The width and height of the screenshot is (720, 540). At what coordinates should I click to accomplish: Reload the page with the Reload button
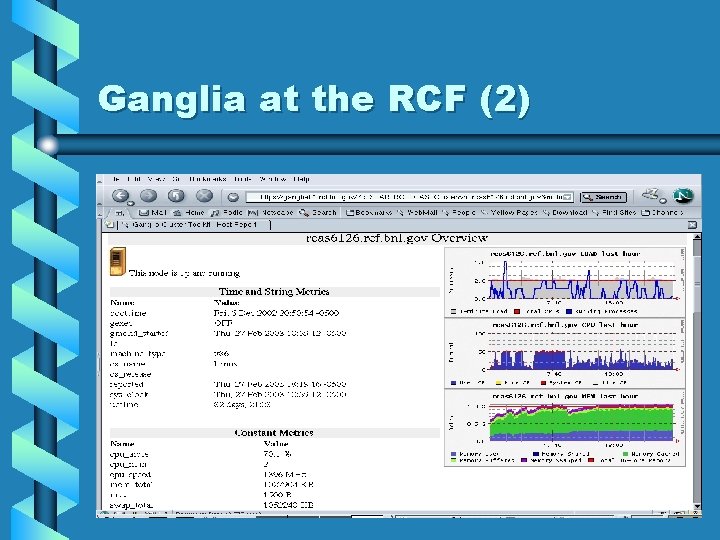coord(176,196)
